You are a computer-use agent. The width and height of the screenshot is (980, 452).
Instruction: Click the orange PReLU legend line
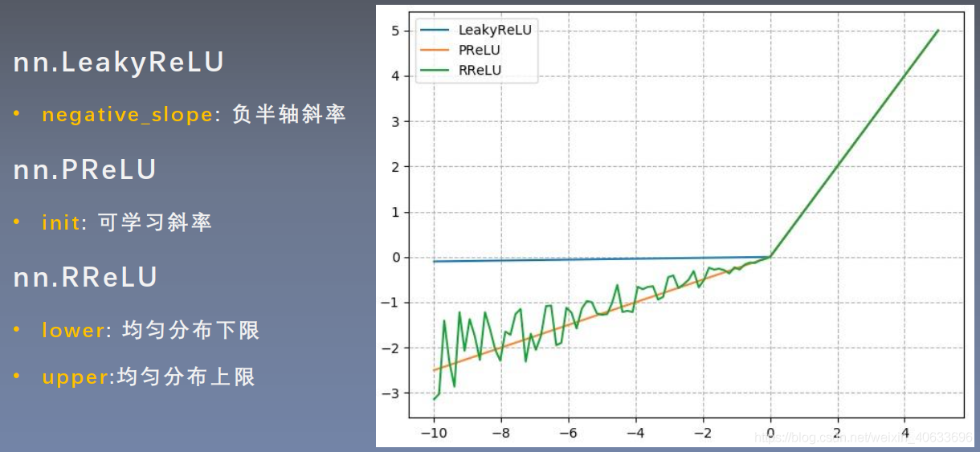[x=435, y=50]
